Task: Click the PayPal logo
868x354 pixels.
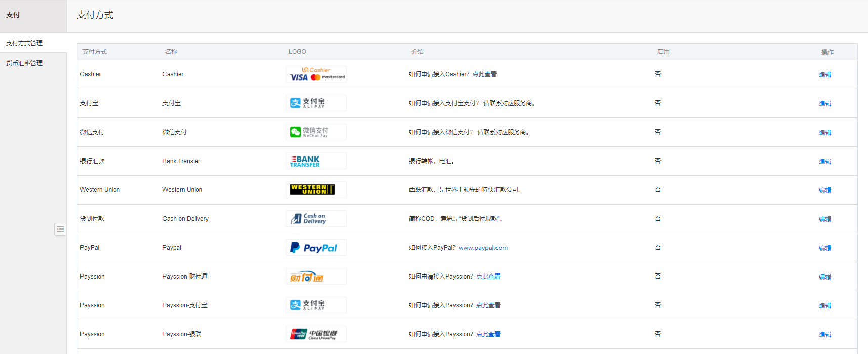Action: (x=316, y=248)
